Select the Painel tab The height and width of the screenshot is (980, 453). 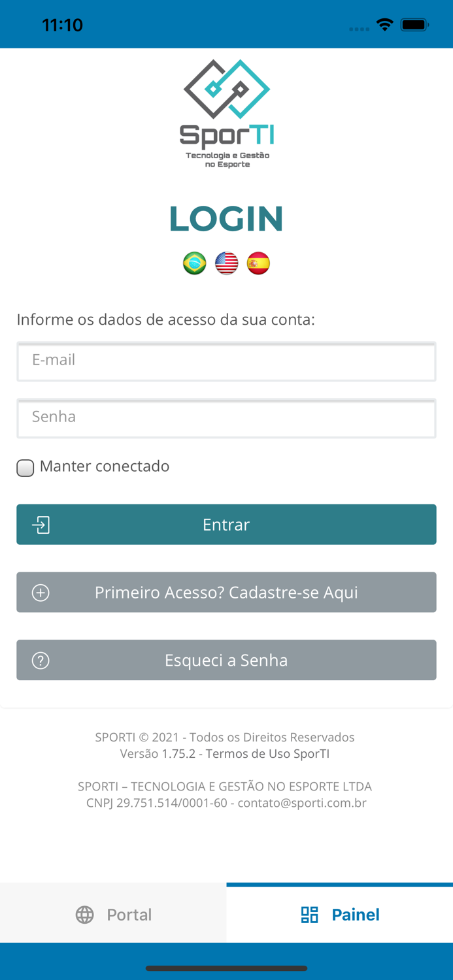[339, 915]
